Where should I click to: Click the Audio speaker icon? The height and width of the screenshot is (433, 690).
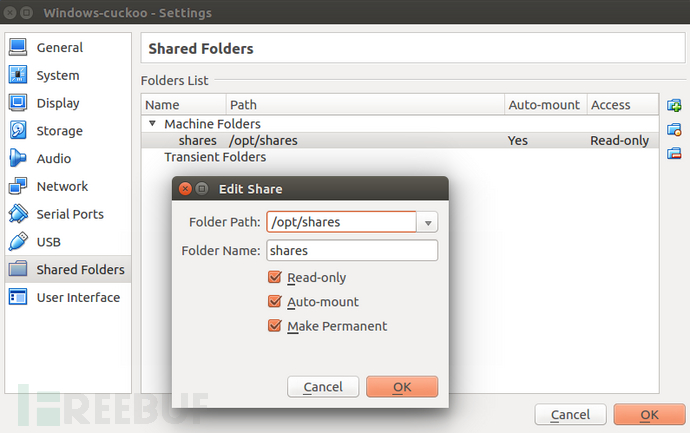click(18, 158)
